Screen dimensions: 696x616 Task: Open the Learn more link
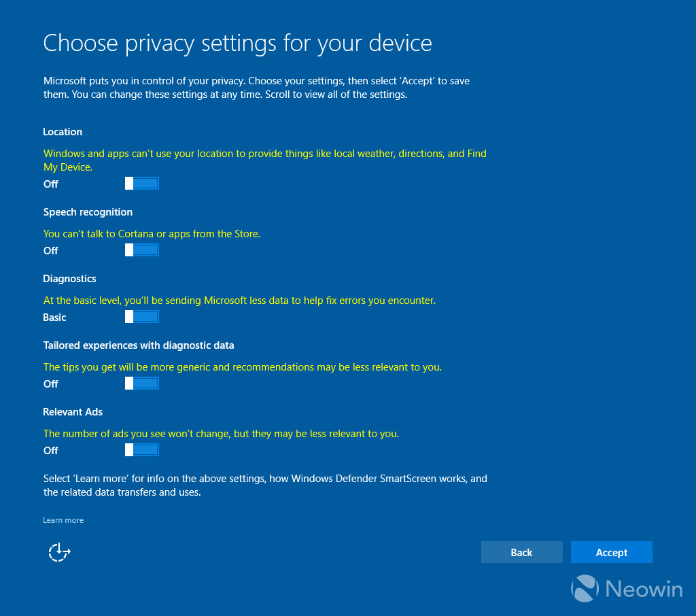63,519
